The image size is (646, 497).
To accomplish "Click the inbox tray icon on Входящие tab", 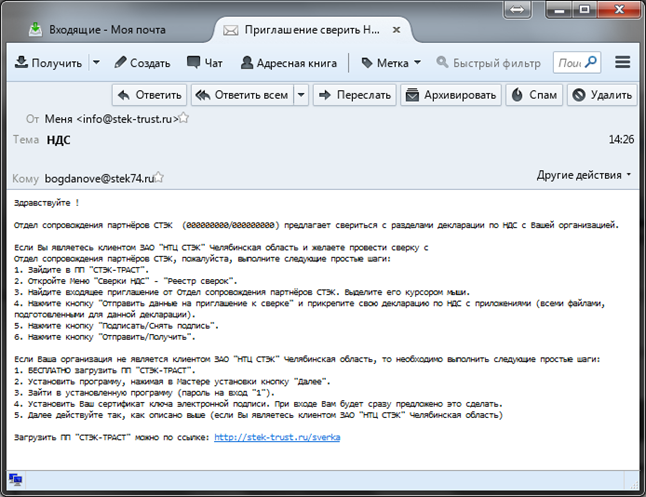I will (36, 29).
